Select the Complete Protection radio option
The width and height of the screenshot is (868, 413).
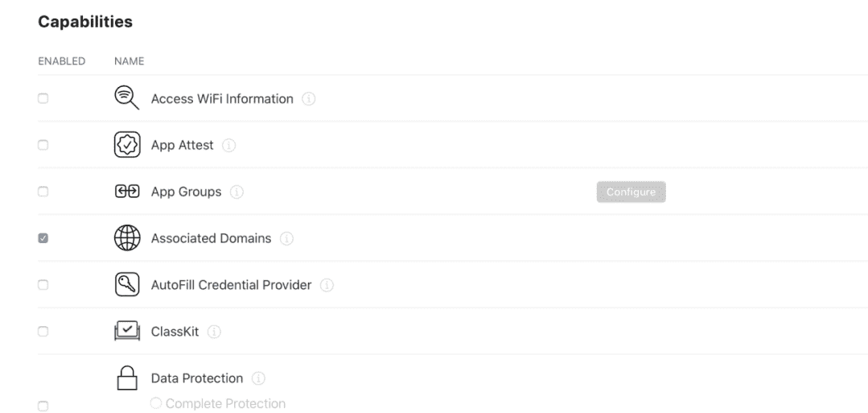[x=156, y=403]
